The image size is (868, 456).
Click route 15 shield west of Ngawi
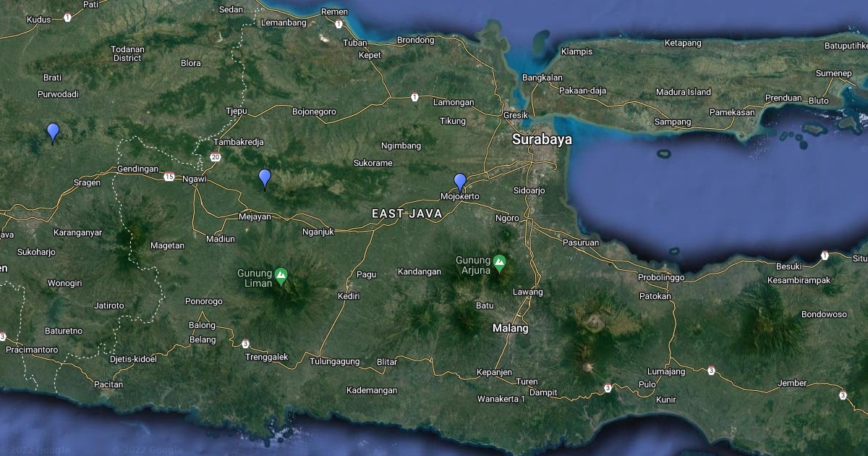click(169, 177)
